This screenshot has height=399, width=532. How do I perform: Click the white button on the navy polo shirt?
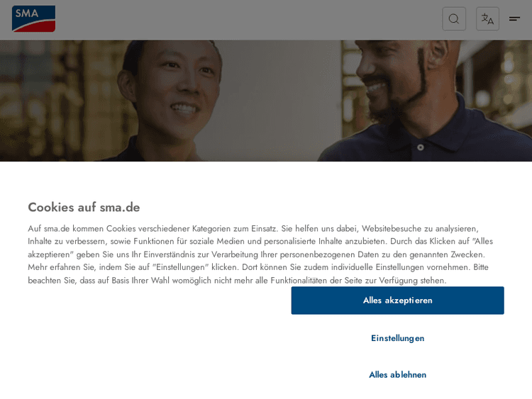[x=421, y=147]
